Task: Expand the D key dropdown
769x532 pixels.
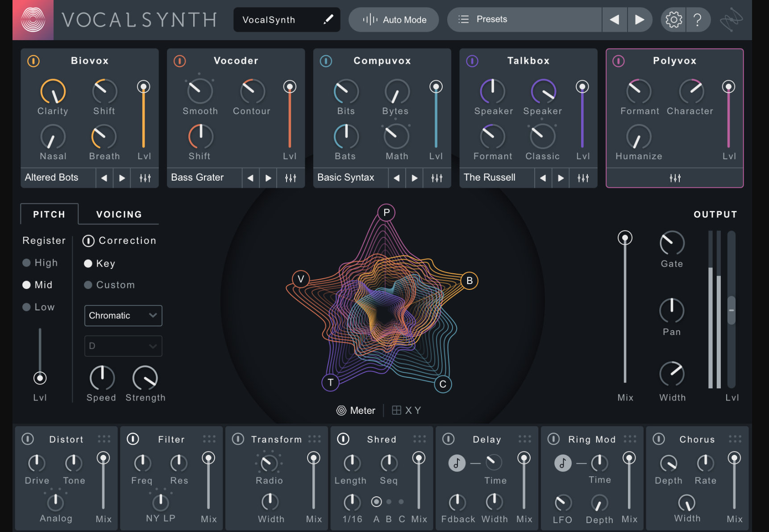Action: 123,346
